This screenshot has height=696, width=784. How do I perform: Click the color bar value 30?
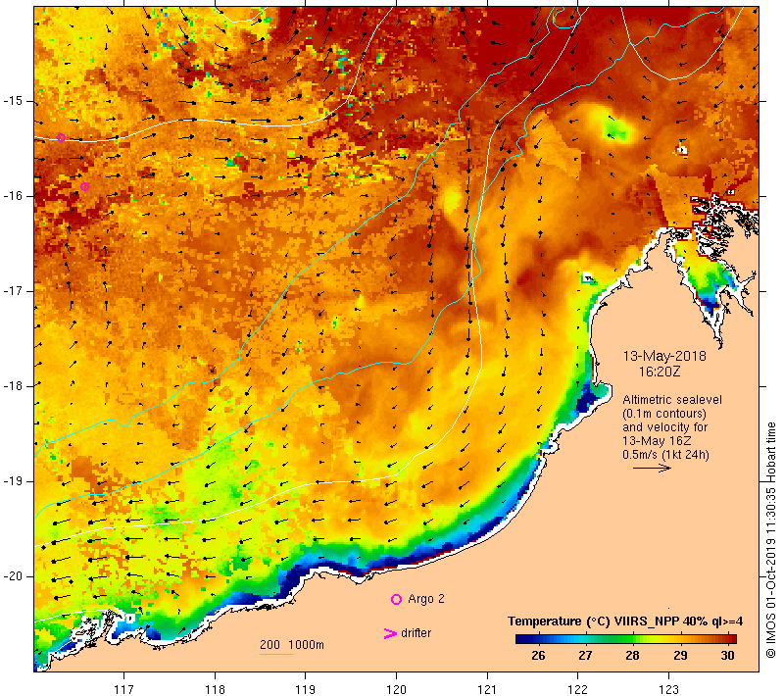click(727, 655)
